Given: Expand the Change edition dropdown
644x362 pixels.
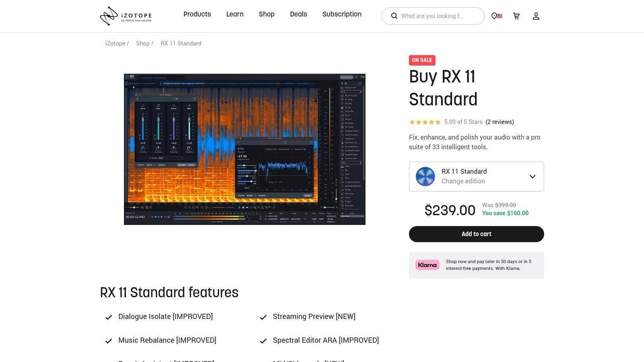Looking at the screenshot, I should 532,176.
